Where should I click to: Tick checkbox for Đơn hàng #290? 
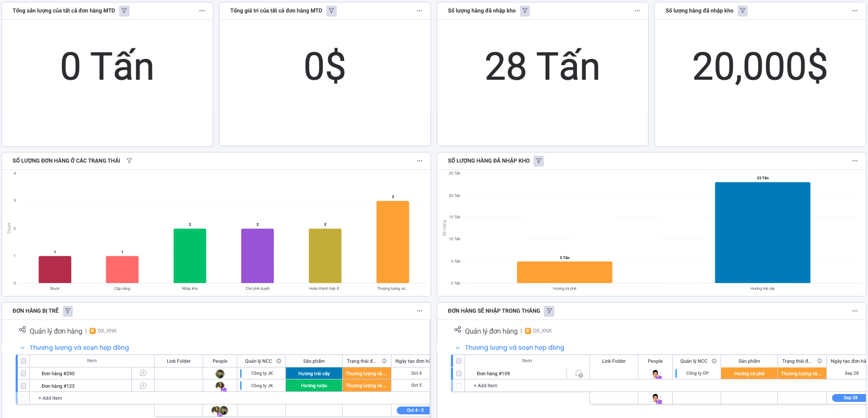click(x=23, y=374)
